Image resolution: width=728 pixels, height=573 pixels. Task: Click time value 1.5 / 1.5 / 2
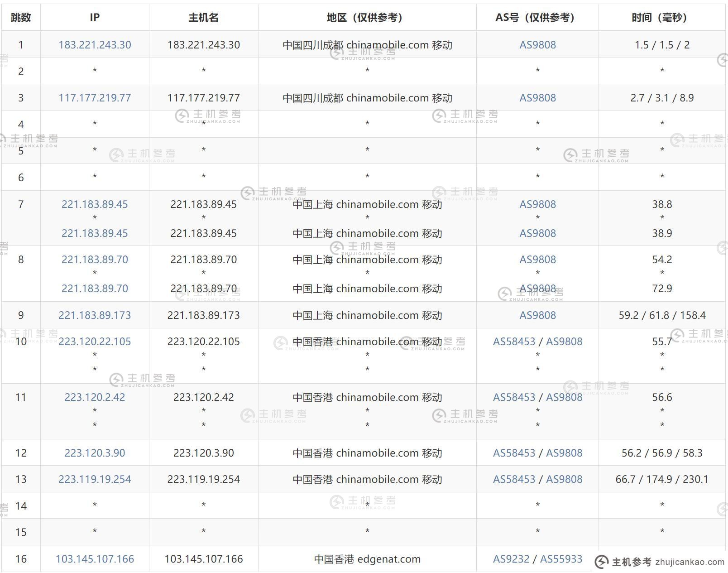point(662,45)
